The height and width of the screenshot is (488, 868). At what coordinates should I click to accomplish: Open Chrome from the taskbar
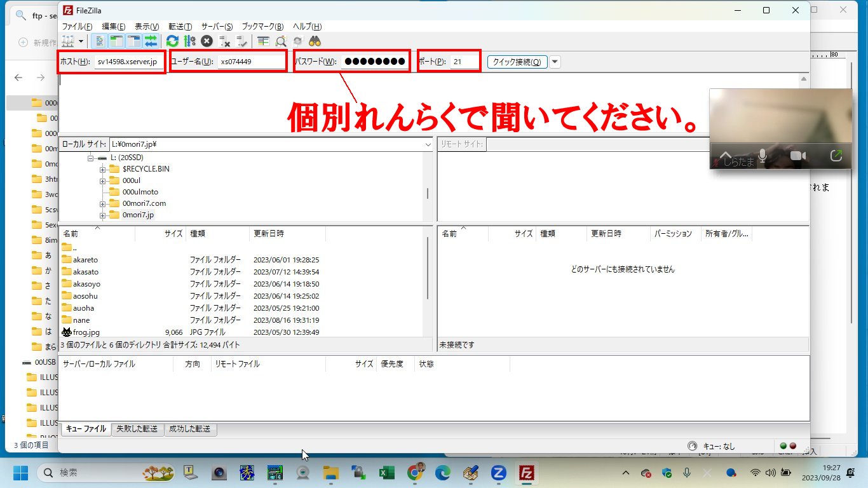click(416, 473)
